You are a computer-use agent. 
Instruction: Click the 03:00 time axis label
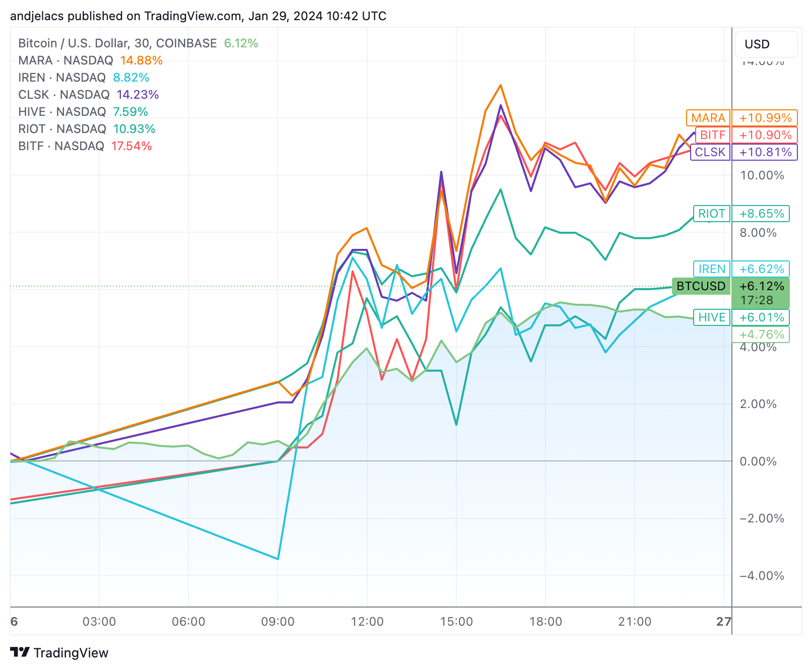click(99, 622)
